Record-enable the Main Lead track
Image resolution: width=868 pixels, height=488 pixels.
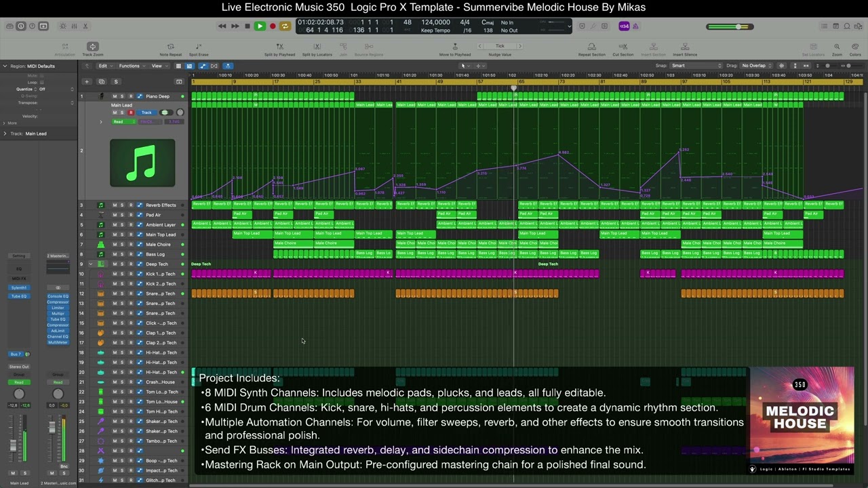[x=131, y=113]
